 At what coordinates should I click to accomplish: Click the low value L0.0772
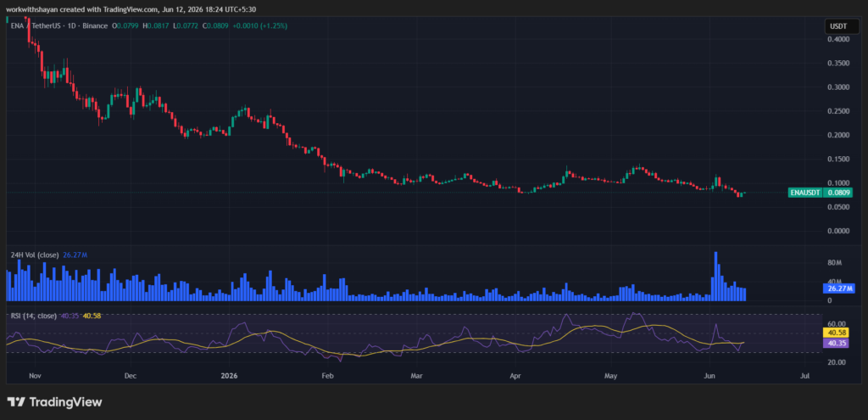pyautogui.click(x=184, y=25)
